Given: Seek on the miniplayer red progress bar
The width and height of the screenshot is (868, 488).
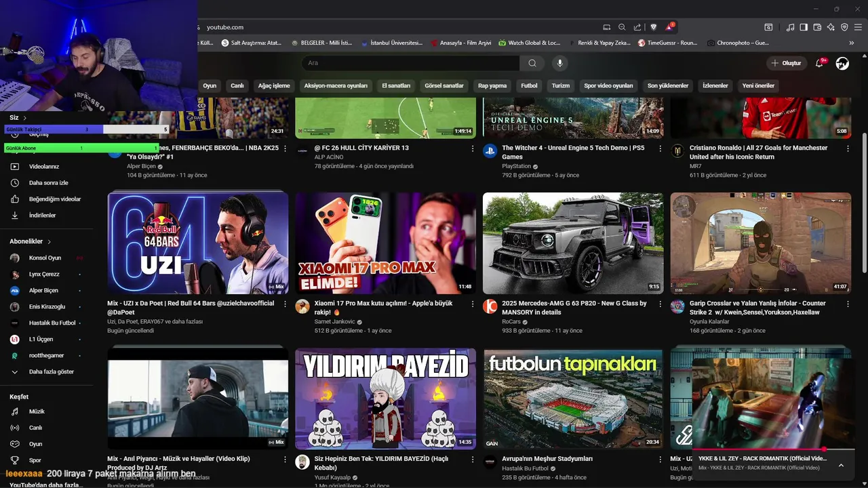Looking at the screenshot, I should 772,449.
